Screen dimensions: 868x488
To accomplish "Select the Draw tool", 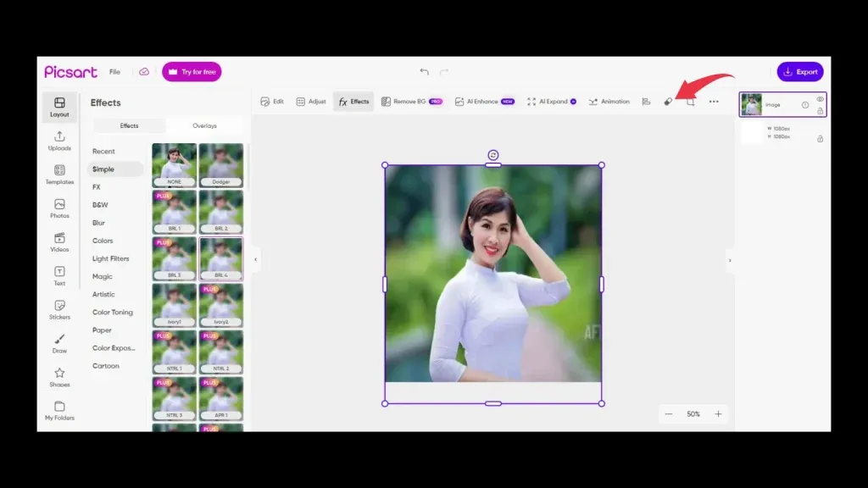I will click(59, 344).
